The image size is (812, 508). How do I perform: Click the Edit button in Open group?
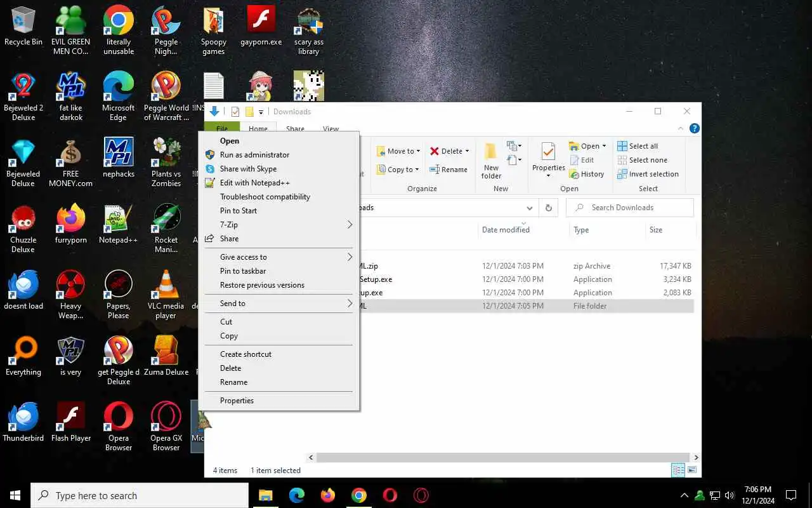click(582, 160)
